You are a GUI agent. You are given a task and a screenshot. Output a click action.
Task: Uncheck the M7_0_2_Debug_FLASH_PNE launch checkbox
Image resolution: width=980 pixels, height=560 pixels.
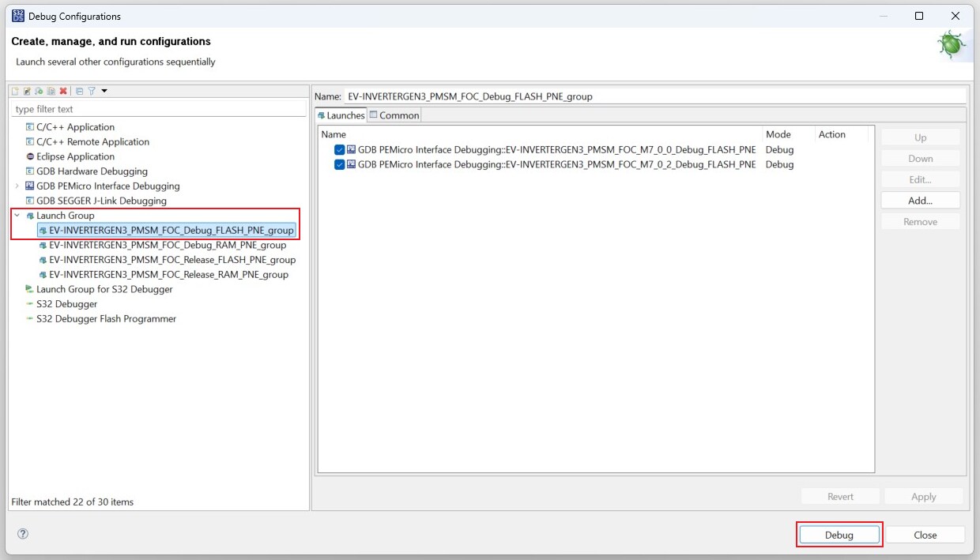tap(340, 165)
